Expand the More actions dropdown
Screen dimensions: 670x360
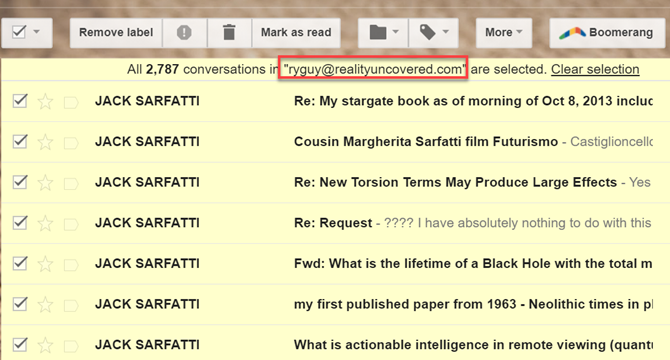point(504,32)
